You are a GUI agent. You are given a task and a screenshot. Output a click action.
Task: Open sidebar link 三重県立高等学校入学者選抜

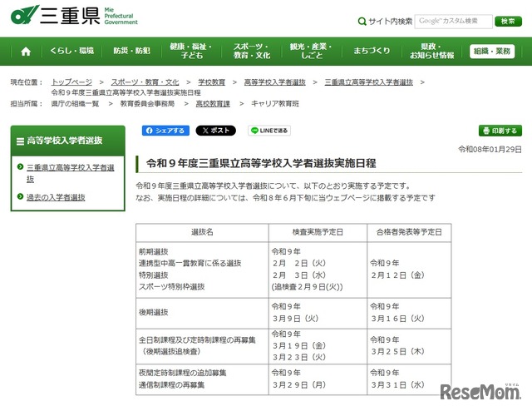click(70, 173)
